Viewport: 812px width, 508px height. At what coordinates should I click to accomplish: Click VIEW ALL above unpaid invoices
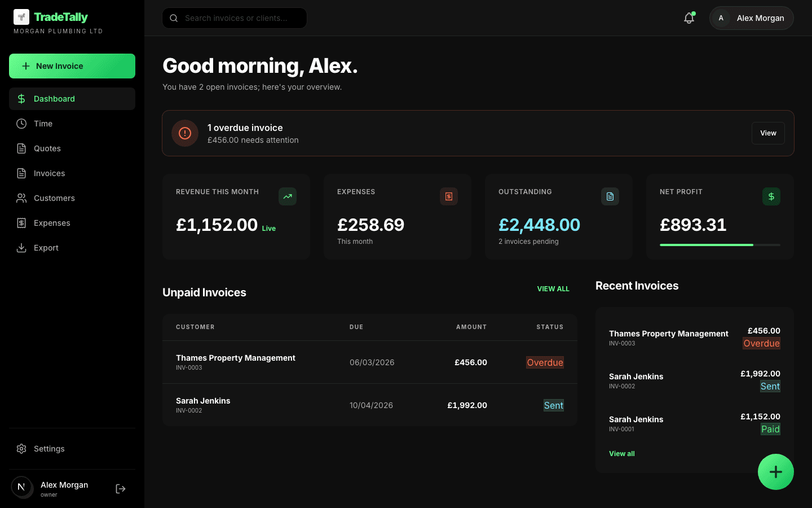553,288
